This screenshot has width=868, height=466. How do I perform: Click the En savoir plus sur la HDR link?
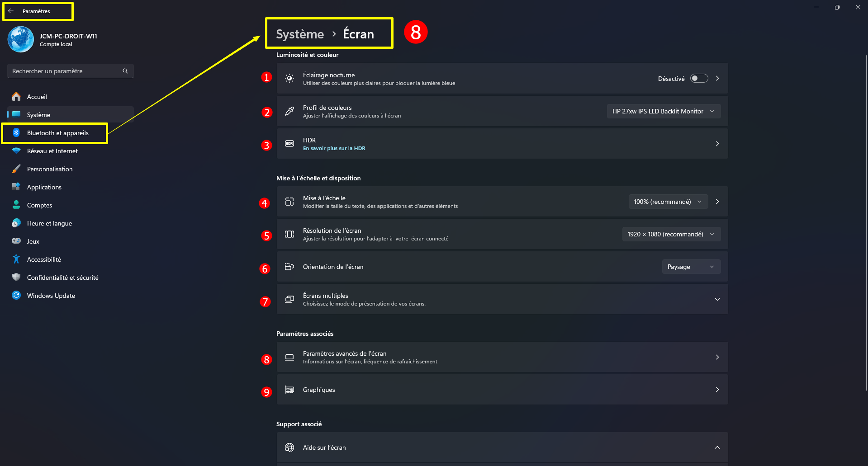[334, 148]
